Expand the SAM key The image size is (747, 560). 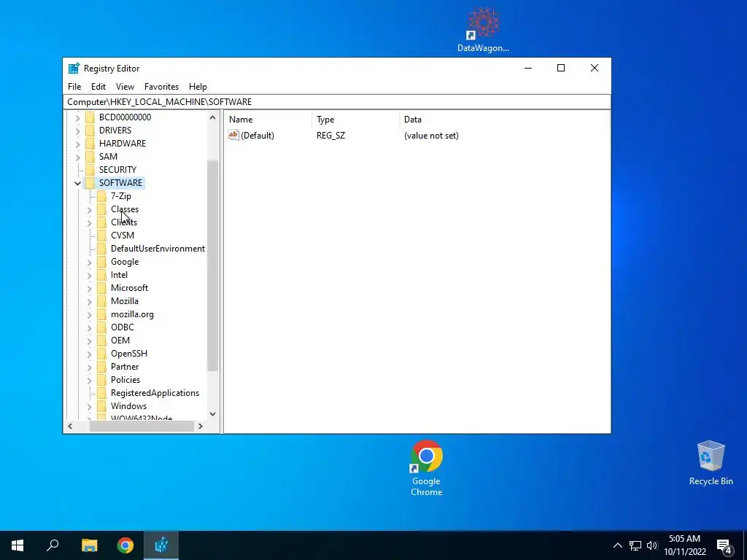(77, 157)
